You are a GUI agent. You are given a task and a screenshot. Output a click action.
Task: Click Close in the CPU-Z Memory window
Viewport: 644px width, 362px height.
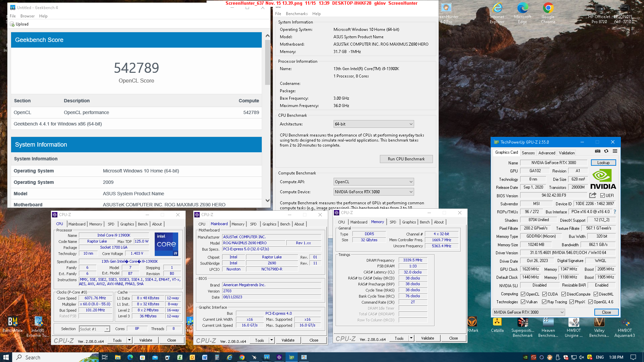pos(453,338)
